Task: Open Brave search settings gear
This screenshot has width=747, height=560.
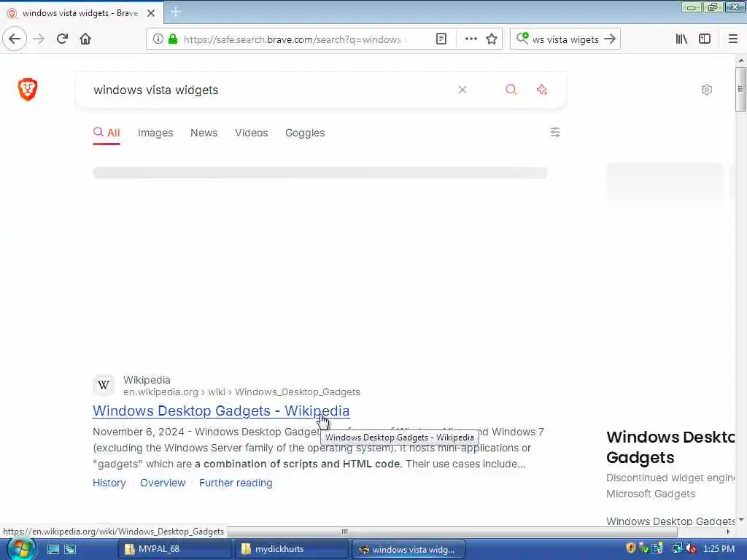Action: (x=706, y=90)
